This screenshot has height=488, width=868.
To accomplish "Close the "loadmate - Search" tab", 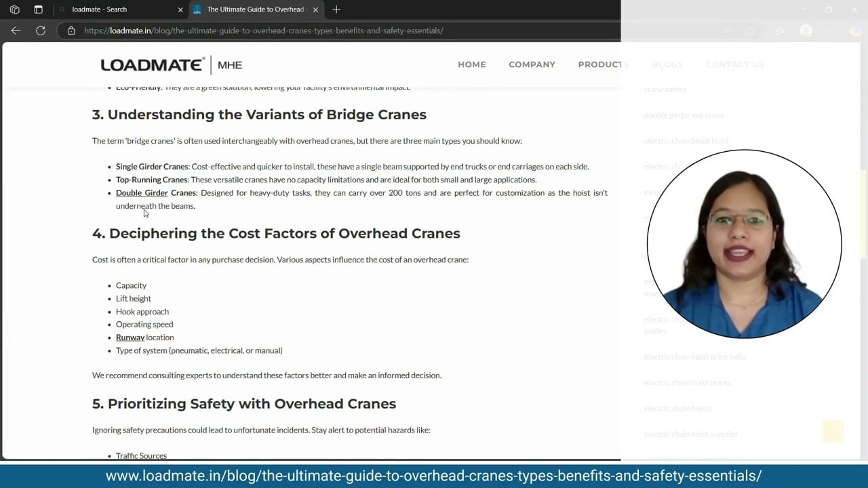I will [180, 9].
